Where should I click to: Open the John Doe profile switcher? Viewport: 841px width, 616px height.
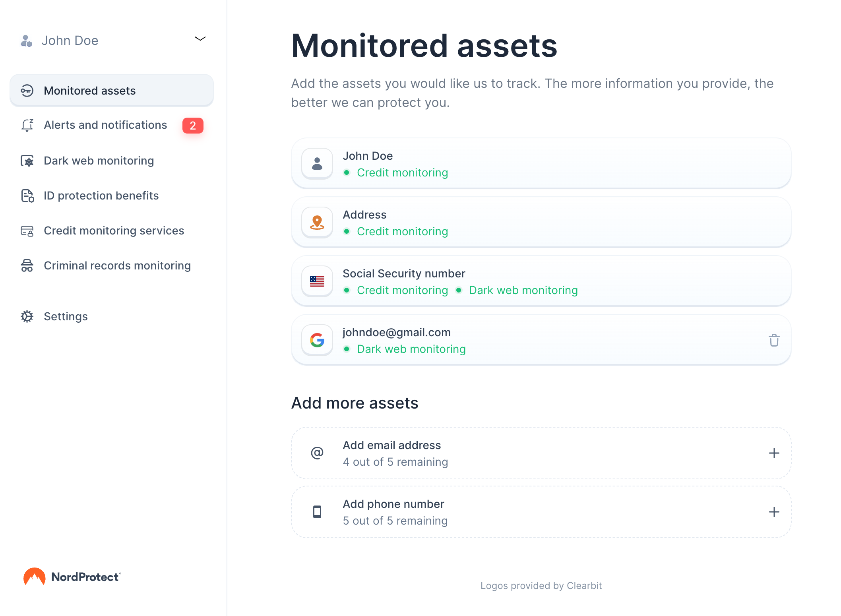pos(70,41)
